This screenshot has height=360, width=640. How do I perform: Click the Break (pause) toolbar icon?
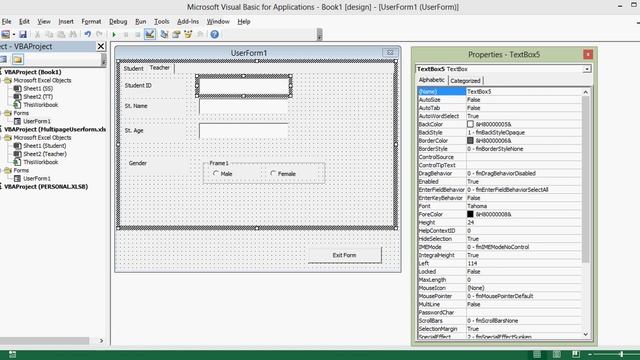coord(126,34)
